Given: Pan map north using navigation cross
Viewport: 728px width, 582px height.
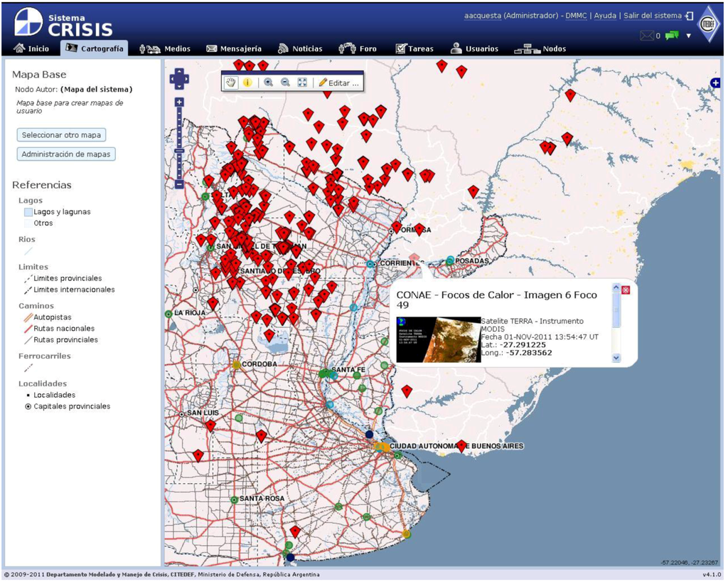Looking at the screenshot, I should 179,72.
